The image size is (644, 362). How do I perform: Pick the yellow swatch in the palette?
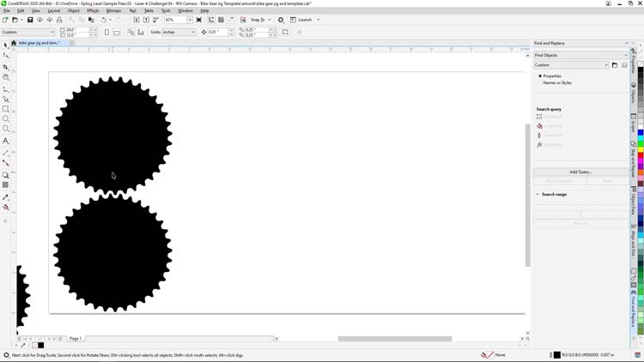[641, 150]
